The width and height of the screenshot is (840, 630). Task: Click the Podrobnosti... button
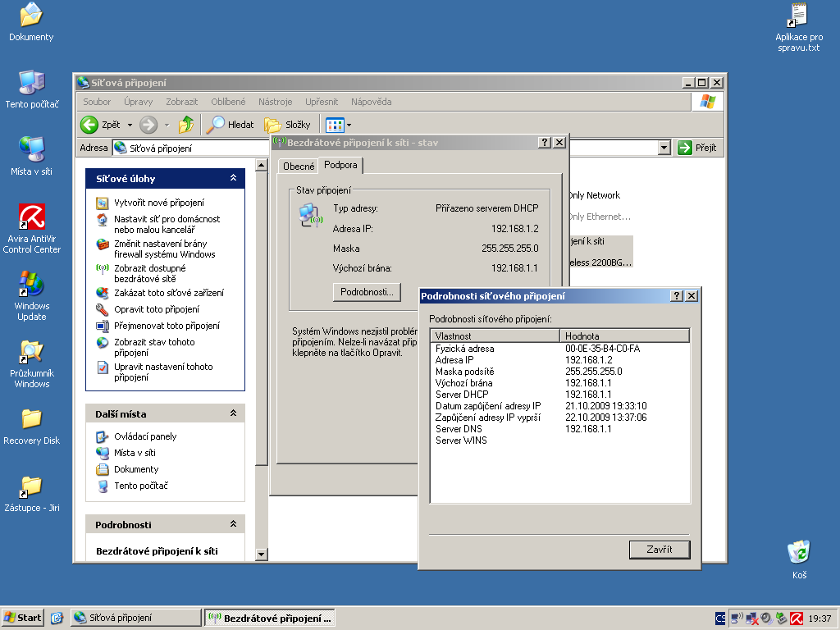coord(367,292)
